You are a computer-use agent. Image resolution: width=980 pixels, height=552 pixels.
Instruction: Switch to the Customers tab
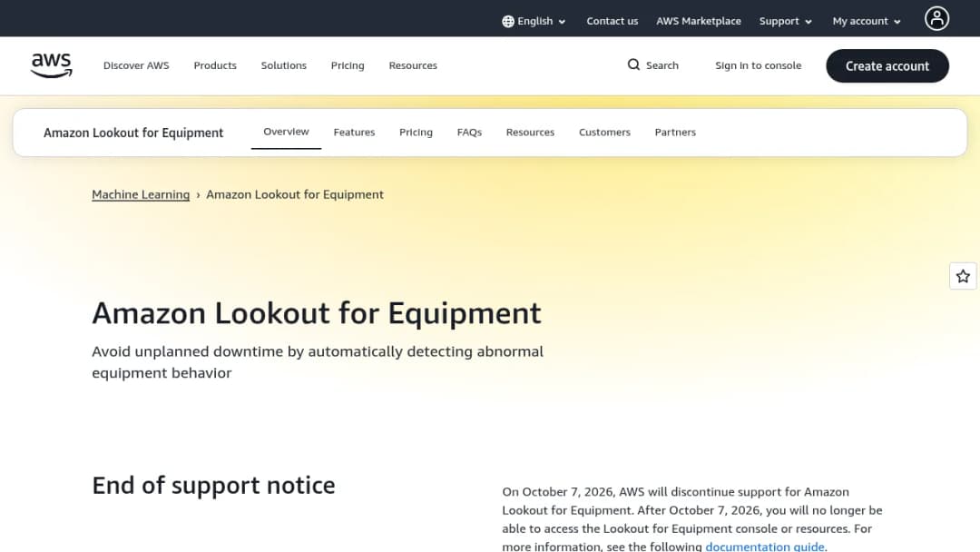(x=604, y=133)
